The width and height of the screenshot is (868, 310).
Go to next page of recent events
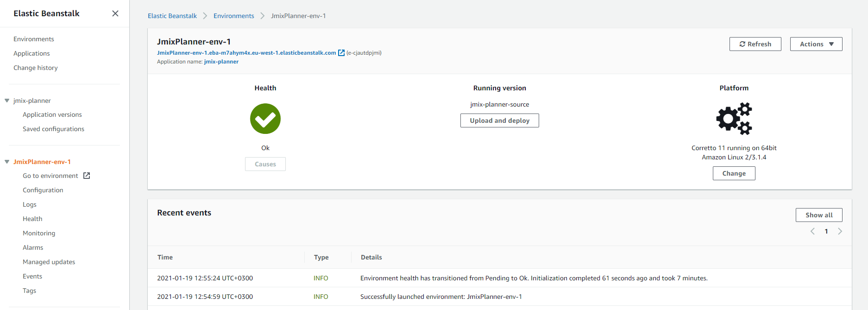point(840,231)
